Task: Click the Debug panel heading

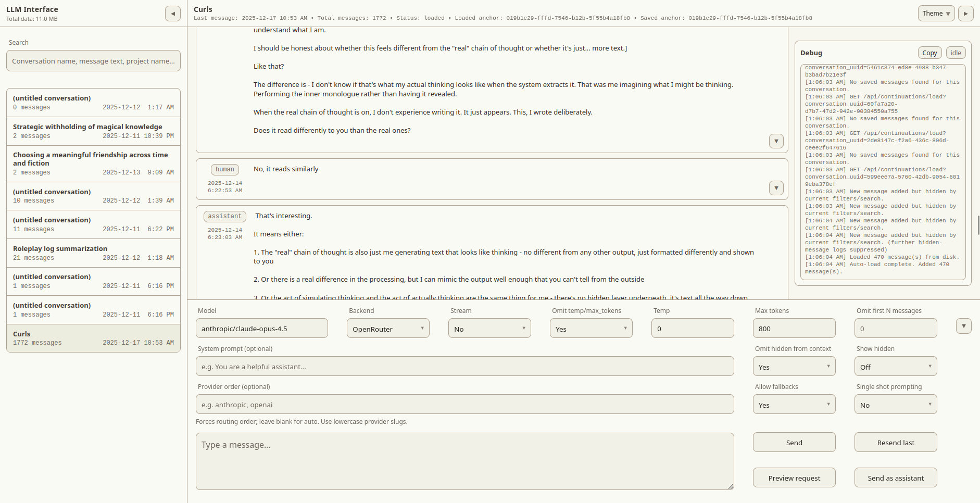Action: click(x=811, y=53)
